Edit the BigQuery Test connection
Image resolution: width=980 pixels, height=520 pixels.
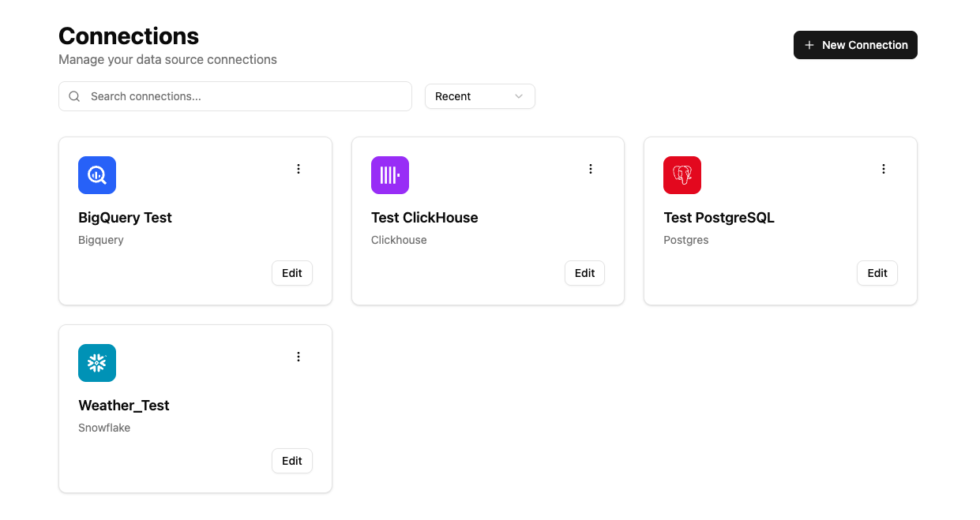pos(292,273)
